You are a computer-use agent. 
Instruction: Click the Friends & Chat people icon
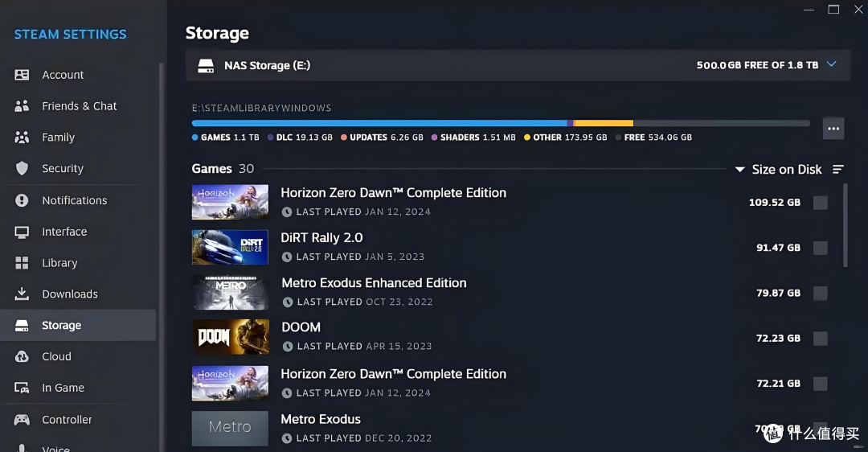[22, 106]
